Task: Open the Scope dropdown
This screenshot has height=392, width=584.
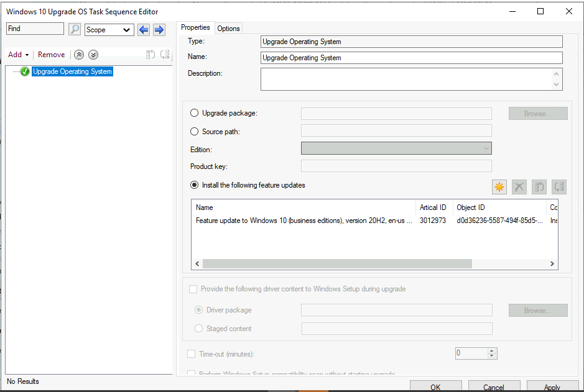Action: coord(109,30)
